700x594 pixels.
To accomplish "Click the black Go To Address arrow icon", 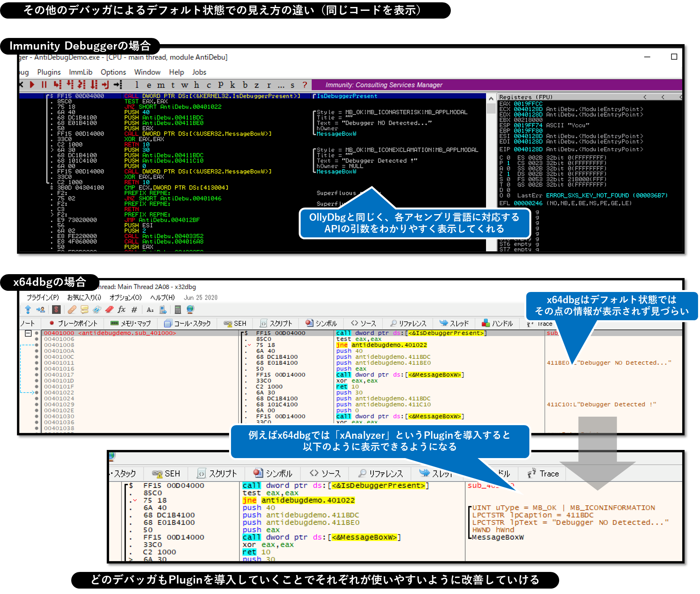I will tap(118, 84).
